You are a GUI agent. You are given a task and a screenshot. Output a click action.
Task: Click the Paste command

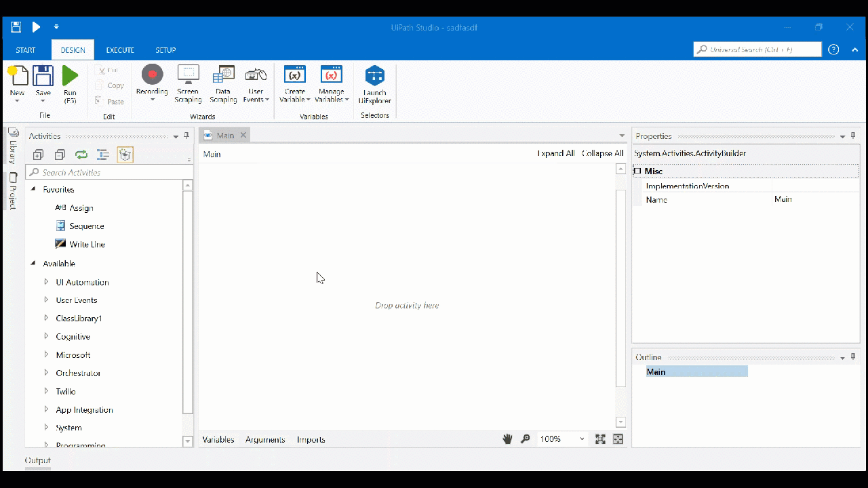[110, 102]
